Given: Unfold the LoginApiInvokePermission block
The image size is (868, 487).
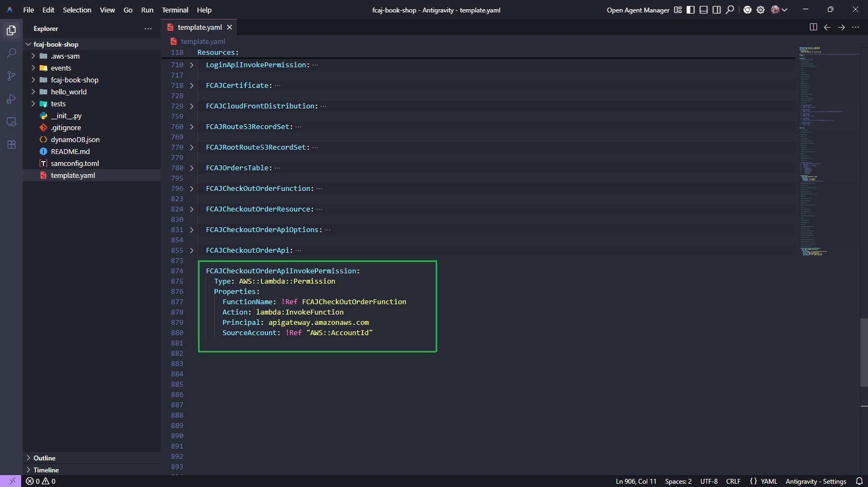Looking at the screenshot, I should [192, 65].
